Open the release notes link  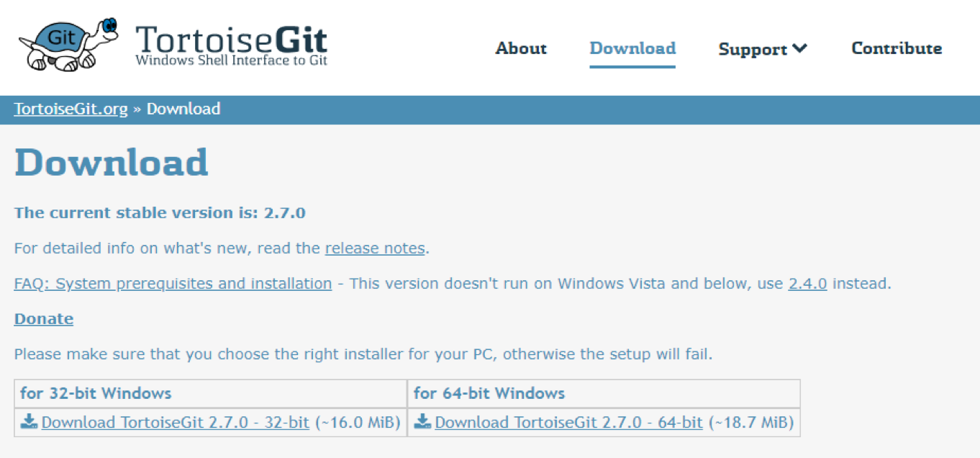coord(375,248)
